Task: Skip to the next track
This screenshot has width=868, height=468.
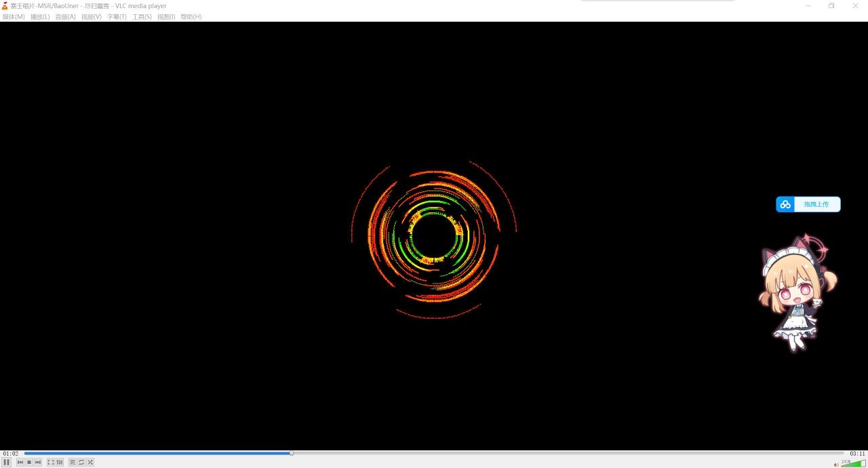Action: click(x=38, y=462)
